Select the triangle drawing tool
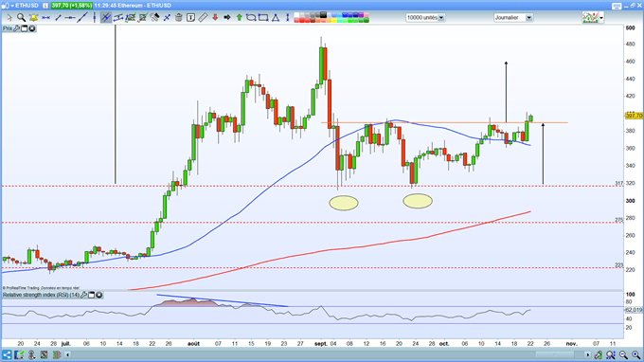Viewport: 644px width, 362px height. click(x=276, y=18)
